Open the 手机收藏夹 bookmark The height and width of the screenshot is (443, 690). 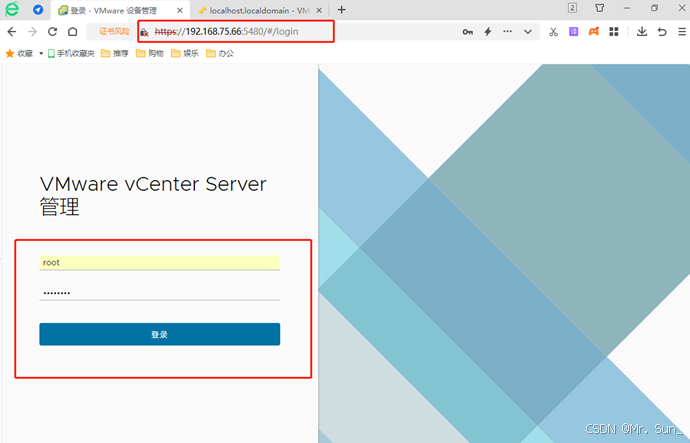coord(71,54)
